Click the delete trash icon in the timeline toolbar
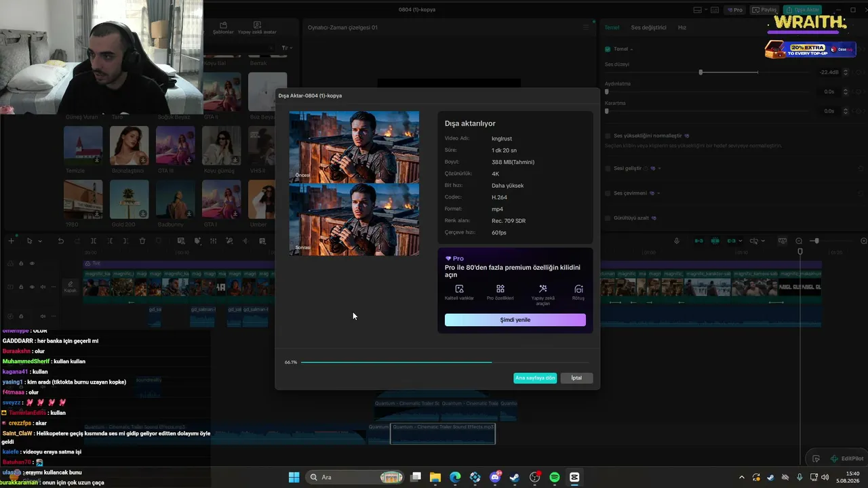Image resolution: width=868 pixels, height=488 pixels. point(142,241)
